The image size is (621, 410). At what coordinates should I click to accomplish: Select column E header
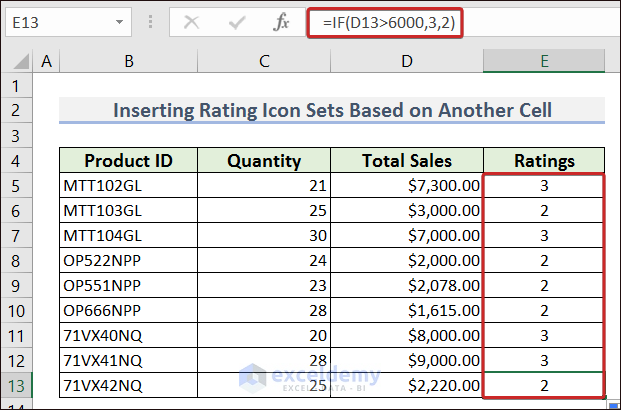coord(544,62)
